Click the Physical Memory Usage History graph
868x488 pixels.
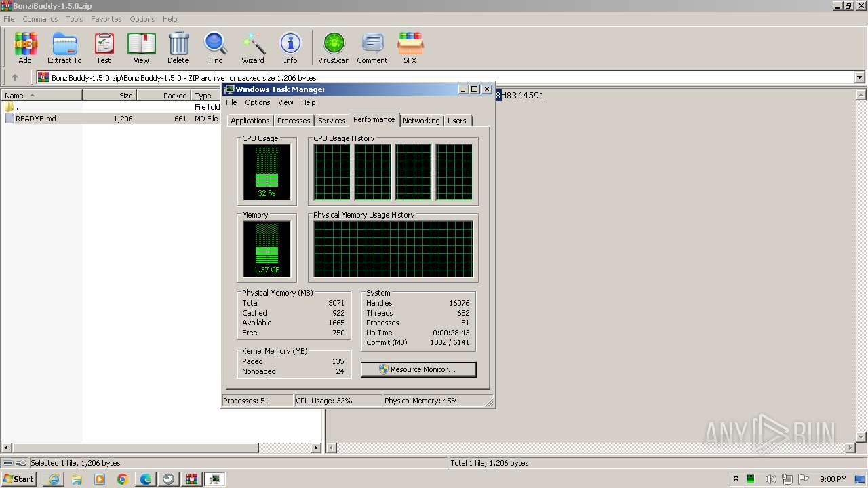point(393,249)
